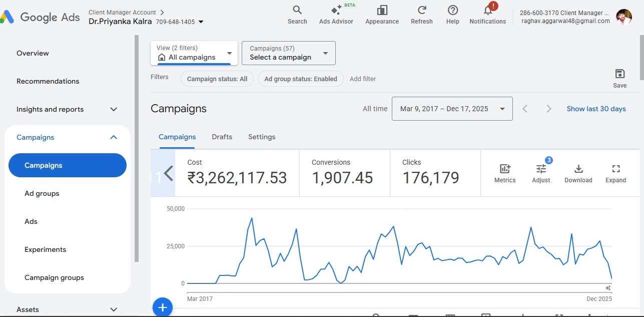Switch to the Drafts tab
The image size is (644, 317).
click(222, 137)
